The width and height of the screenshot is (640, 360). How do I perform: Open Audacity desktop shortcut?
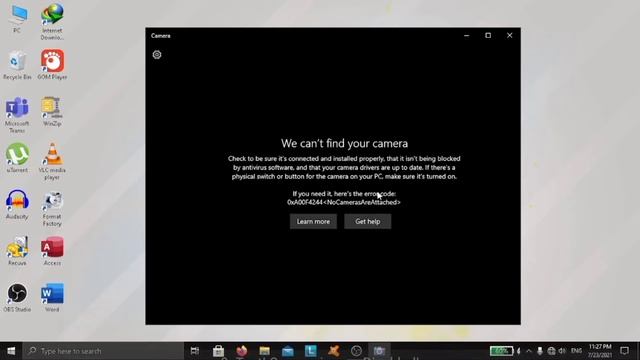click(x=17, y=204)
